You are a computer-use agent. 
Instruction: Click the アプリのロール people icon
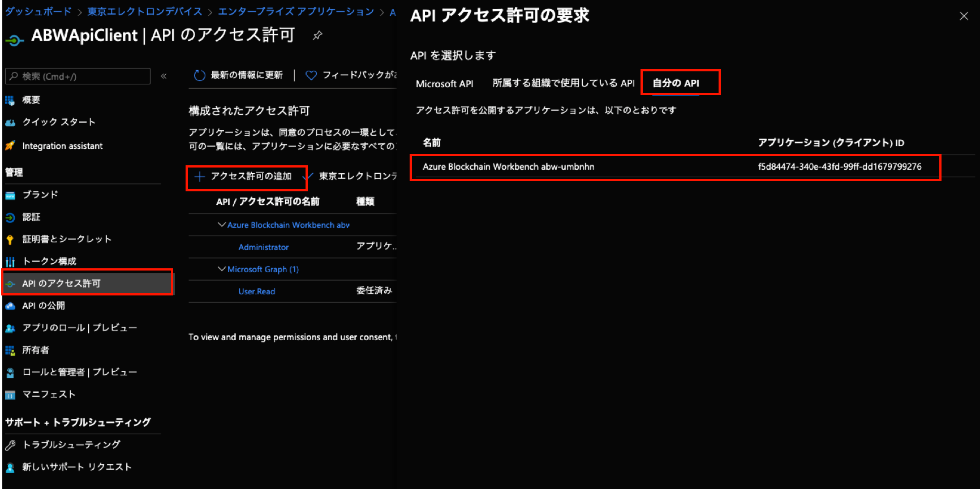10,328
